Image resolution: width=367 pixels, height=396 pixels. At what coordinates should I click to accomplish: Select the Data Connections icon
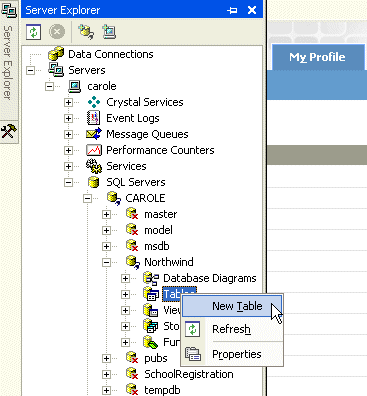coord(56,54)
